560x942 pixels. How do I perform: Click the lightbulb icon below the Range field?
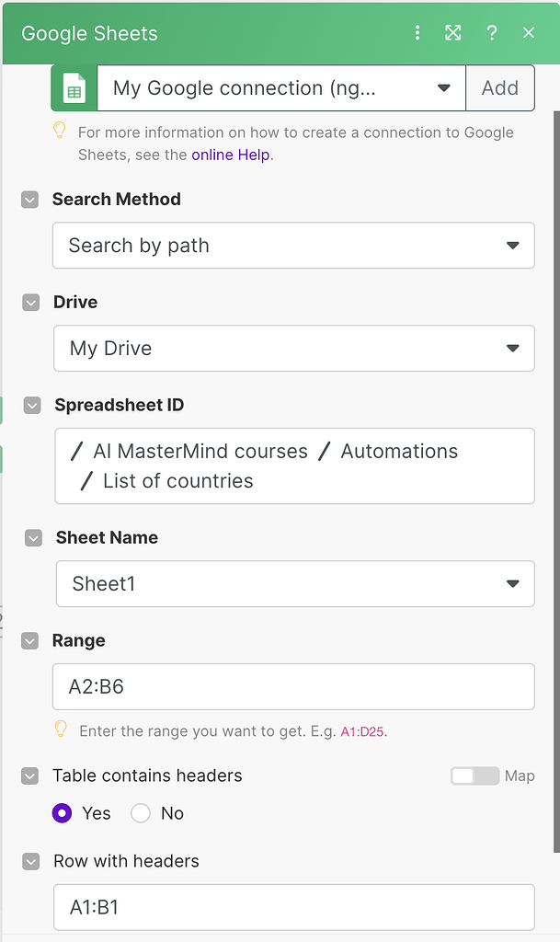61,729
